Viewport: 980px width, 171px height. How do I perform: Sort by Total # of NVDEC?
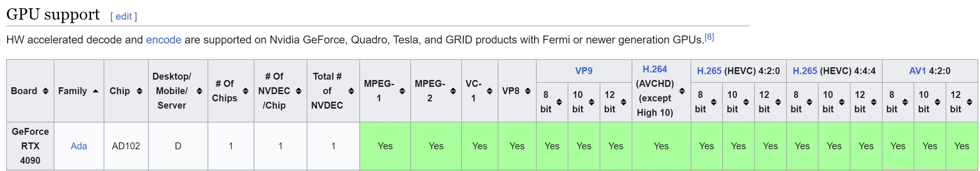tap(351, 91)
